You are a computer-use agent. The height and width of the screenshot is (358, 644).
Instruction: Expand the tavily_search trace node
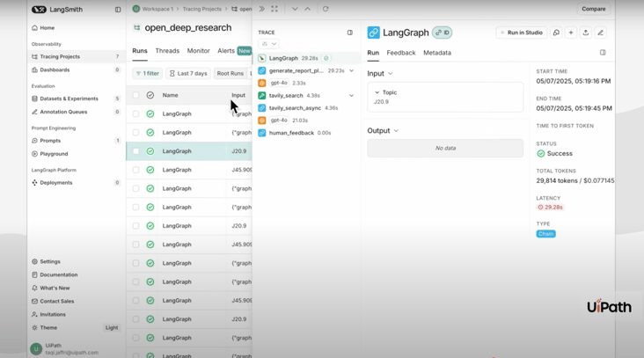point(352,95)
